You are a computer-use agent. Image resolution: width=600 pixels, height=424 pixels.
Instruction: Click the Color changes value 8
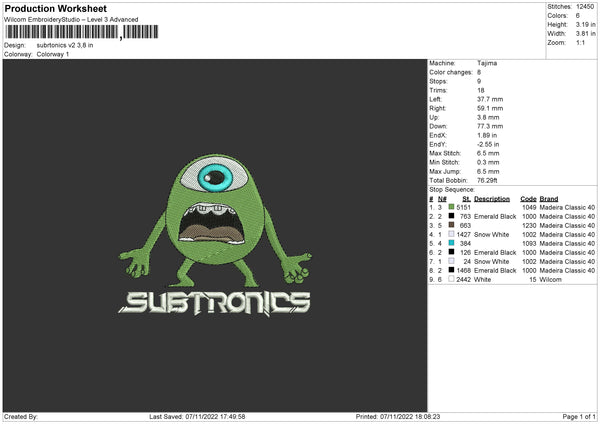479,72
